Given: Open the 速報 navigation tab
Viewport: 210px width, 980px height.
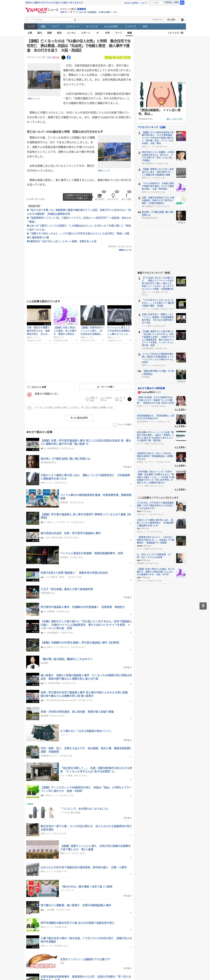Looking at the screenshot, I should tap(43, 27).
